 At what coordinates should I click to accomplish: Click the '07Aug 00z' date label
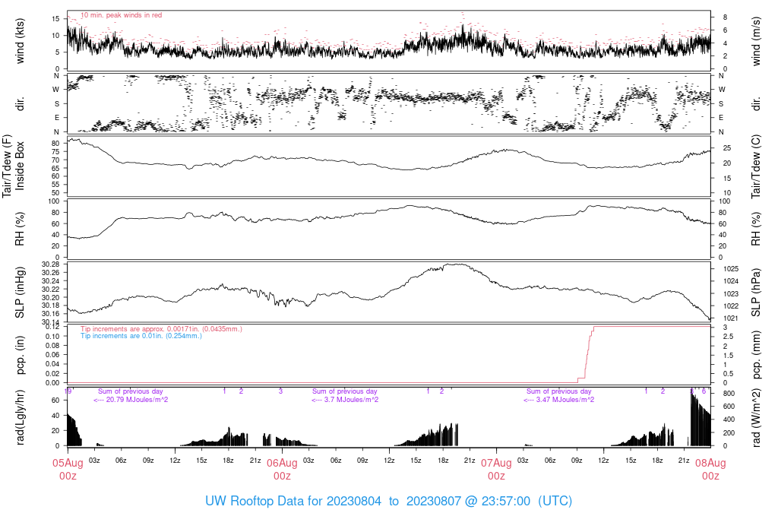click(x=496, y=470)
